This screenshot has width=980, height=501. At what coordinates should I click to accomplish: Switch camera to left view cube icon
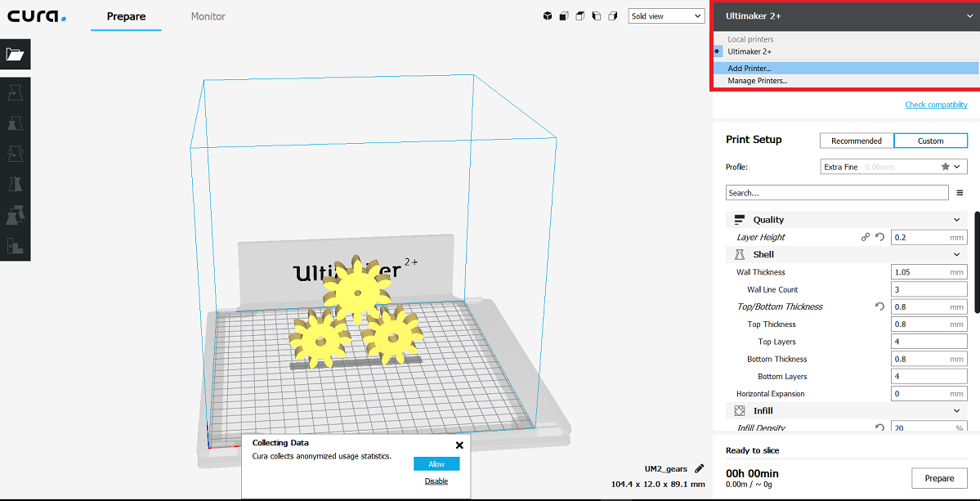[596, 16]
